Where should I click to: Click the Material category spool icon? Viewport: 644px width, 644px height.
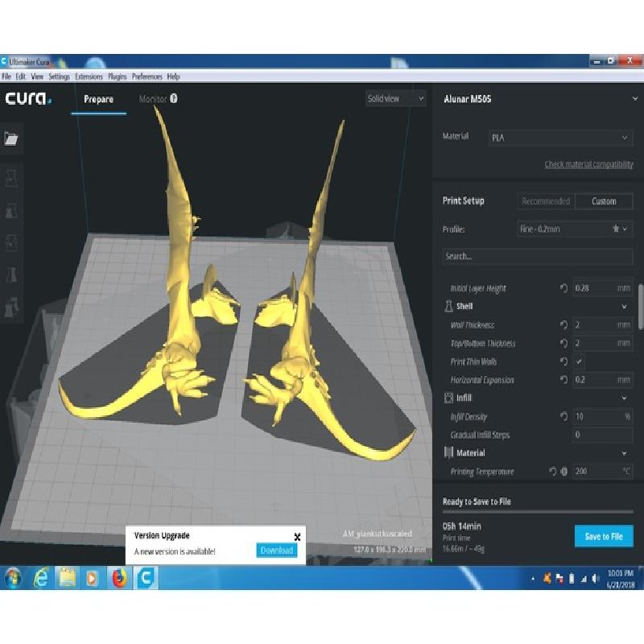click(x=448, y=452)
